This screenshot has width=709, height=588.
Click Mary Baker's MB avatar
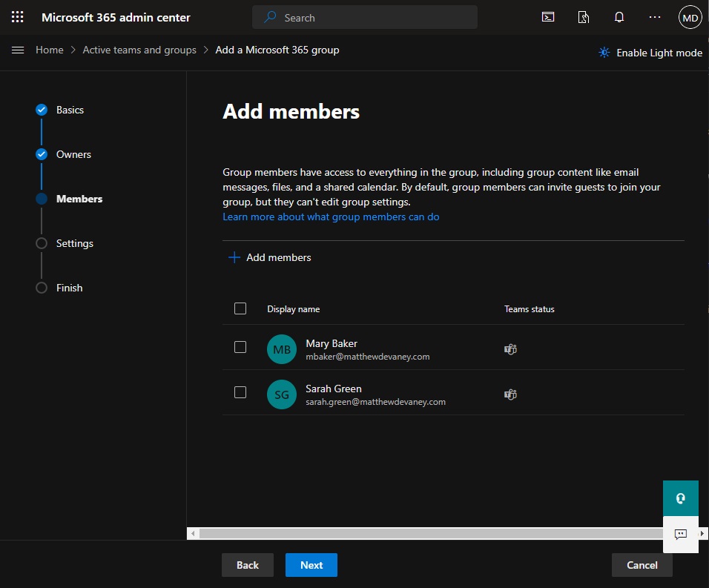point(282,349)
